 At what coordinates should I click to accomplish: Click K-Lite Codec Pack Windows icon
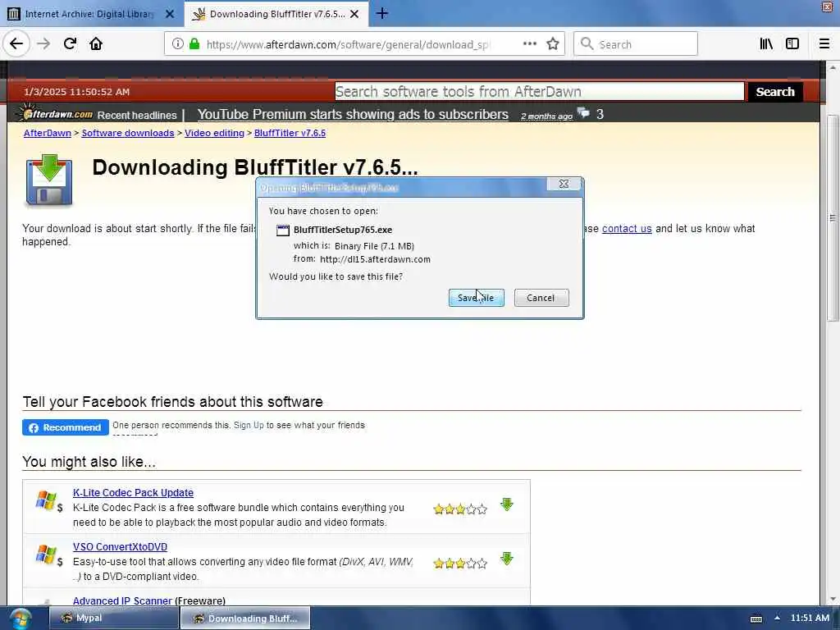pyautogui.click(x=46, y=500)
